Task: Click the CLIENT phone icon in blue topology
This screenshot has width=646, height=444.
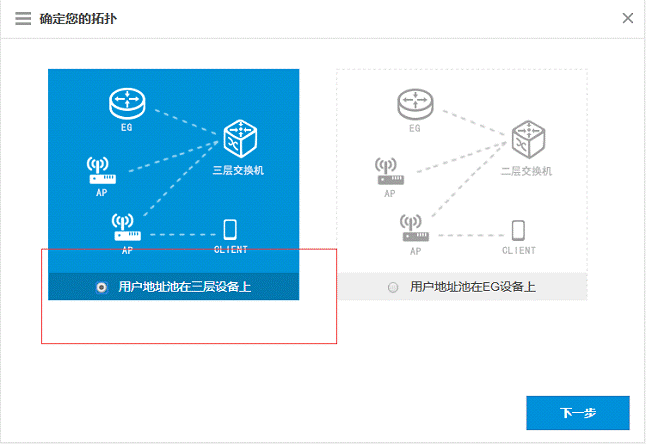Action: (x=230, y=229)
